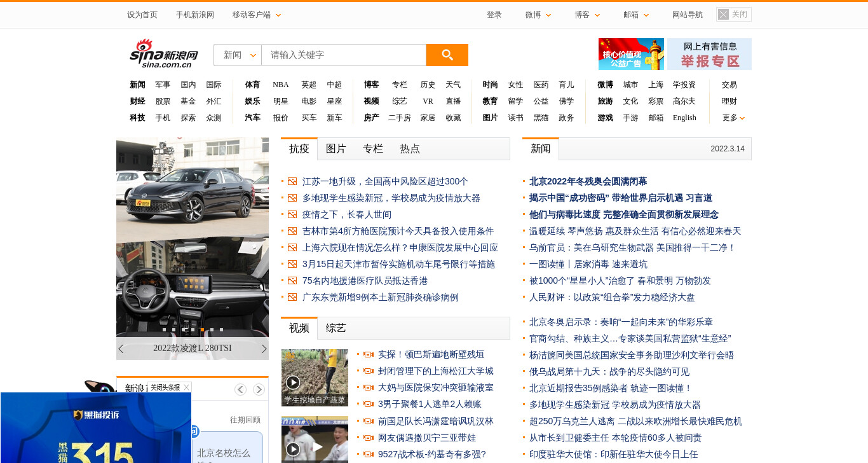Click the 登录 login link

494,15
